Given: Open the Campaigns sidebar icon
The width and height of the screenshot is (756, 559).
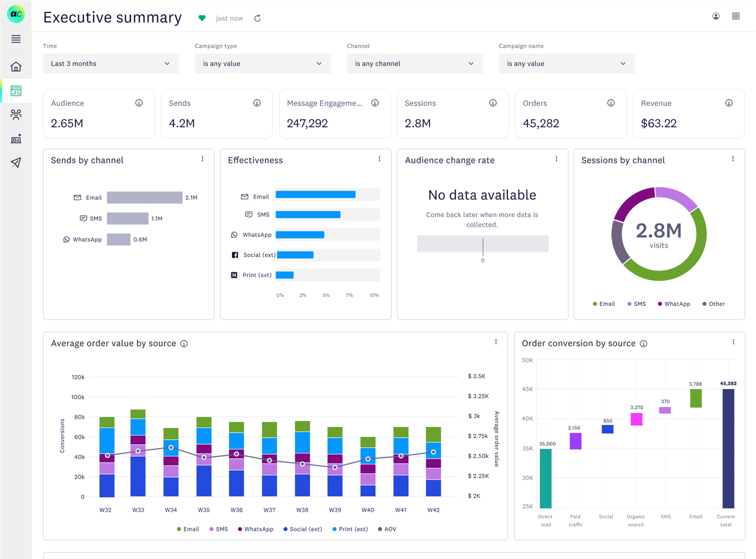Looking at the screenshot, I should coord(16,140).
